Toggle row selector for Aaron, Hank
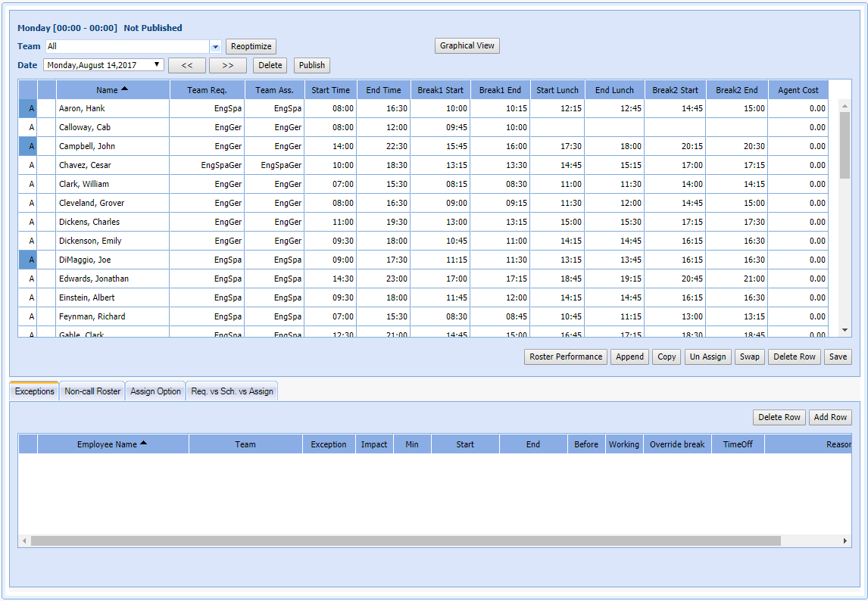Screen dimensions: 868x601 pyautogui.click(x=28, y=108)
